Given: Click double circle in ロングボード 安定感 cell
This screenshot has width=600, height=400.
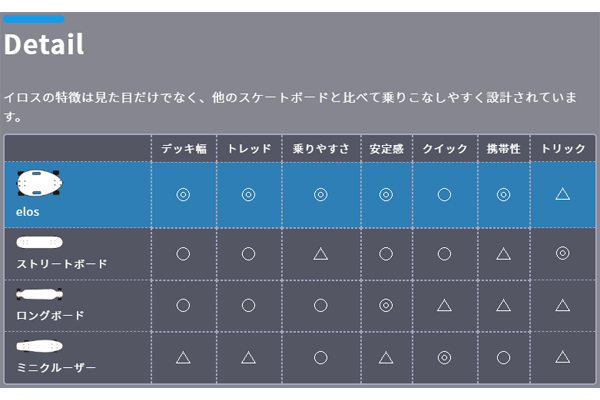Looking at the screenshot, I should click(x=386, y=305).
